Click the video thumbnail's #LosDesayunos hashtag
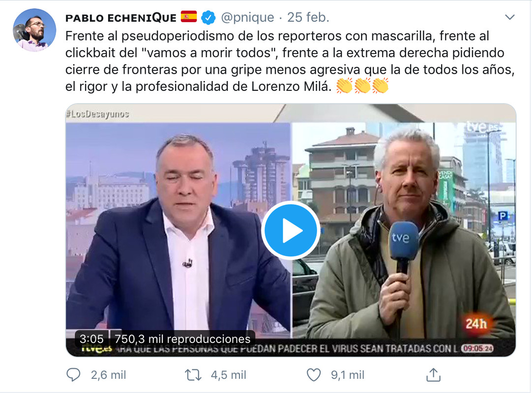 point(97,114)
